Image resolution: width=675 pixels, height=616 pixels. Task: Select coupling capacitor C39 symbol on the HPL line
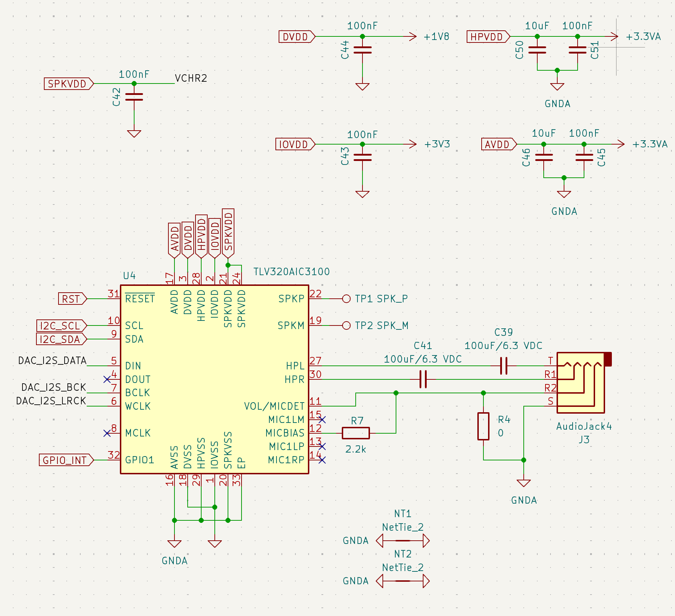(503, 366)
